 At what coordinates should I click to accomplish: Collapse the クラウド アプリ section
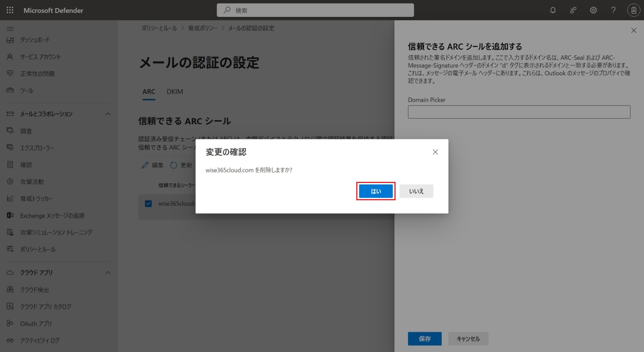point(108,273)
